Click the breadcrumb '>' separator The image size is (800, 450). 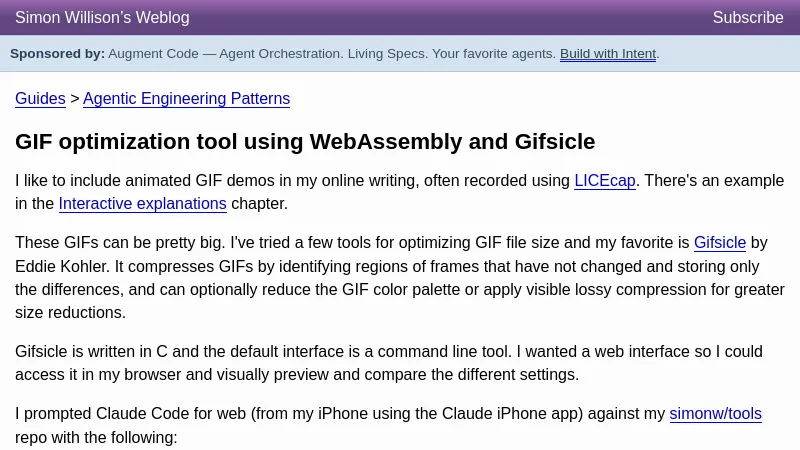[x=74, y=99]
